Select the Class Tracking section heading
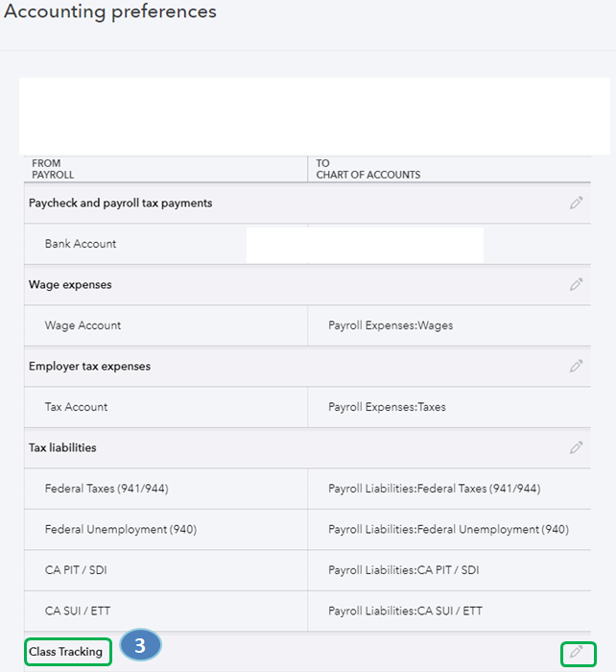The width and height of the screenshot is (616, 672). [x=66, y=652]
